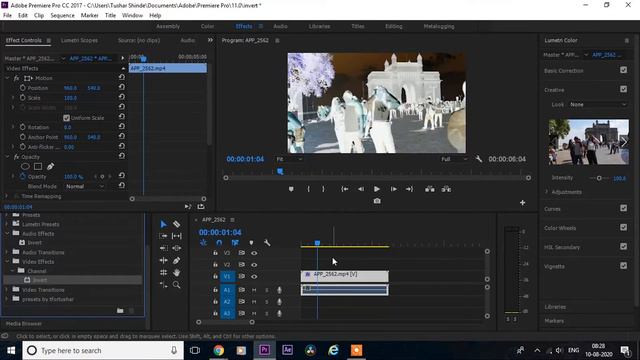Screen dimensions: 640x360
Task: Open the Blend Mode dropdown
Action: (85, 186)
